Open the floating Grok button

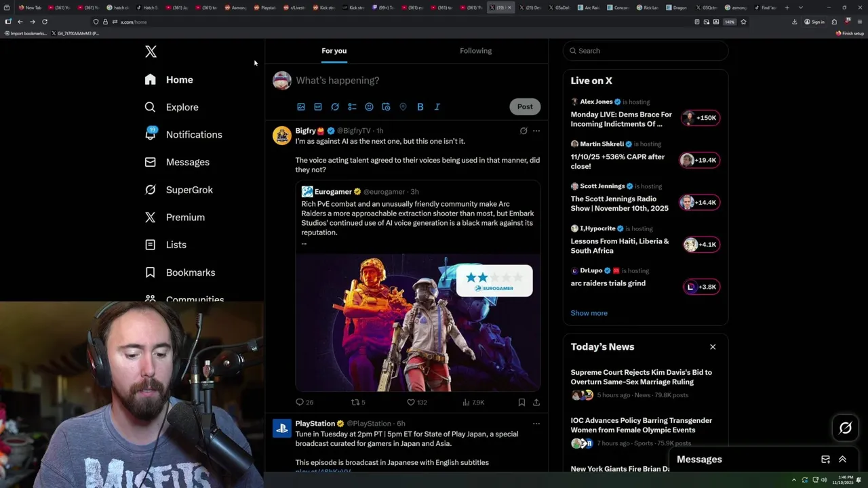[846, 428]
